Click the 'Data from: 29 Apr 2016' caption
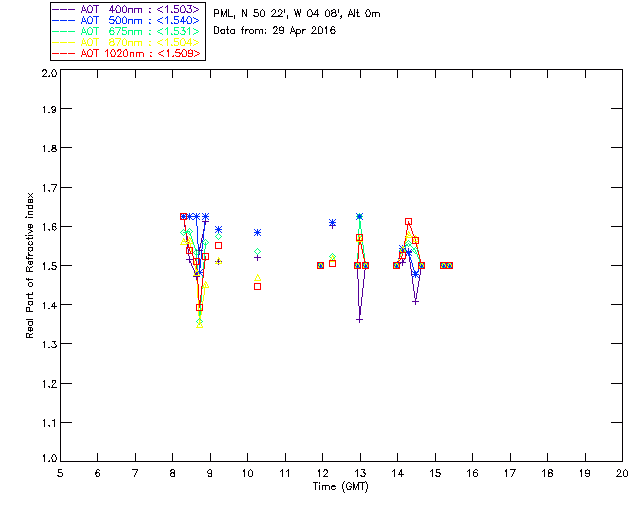The height and width of the screenshot is (512, 640). click(275, 31)
